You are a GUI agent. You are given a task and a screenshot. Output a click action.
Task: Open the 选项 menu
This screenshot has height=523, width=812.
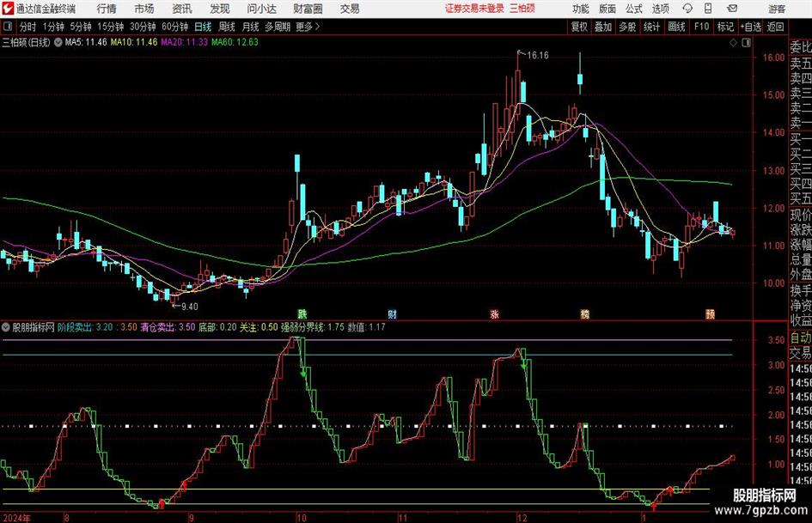660,9
